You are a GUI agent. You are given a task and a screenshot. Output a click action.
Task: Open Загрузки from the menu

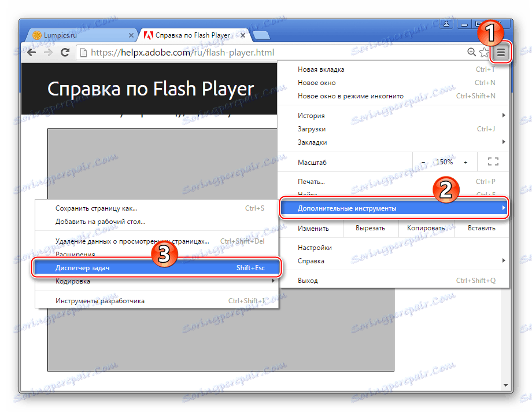tap(394, 128)
